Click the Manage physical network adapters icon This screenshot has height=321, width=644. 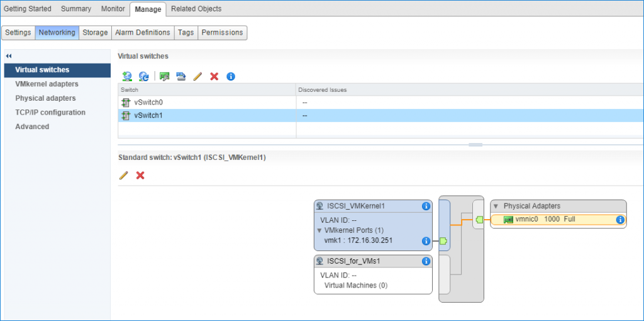165,76
